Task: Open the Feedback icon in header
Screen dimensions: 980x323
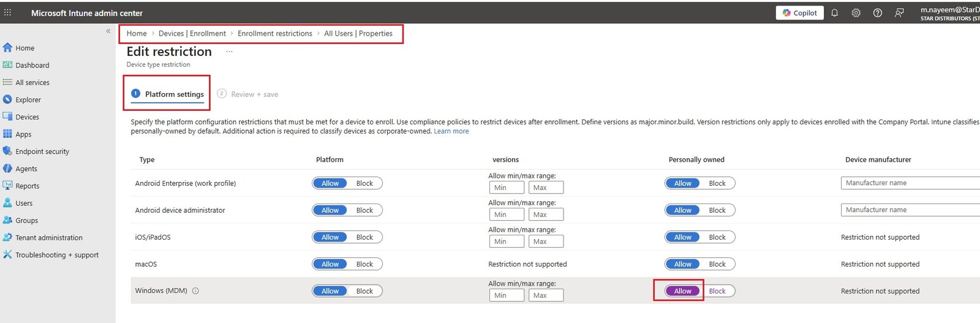Action: [899, 13]
